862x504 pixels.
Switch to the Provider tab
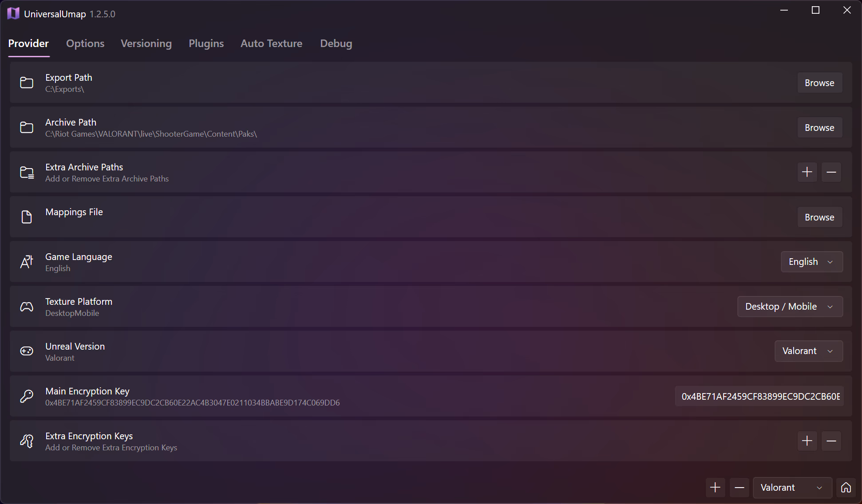coord(28,43)
